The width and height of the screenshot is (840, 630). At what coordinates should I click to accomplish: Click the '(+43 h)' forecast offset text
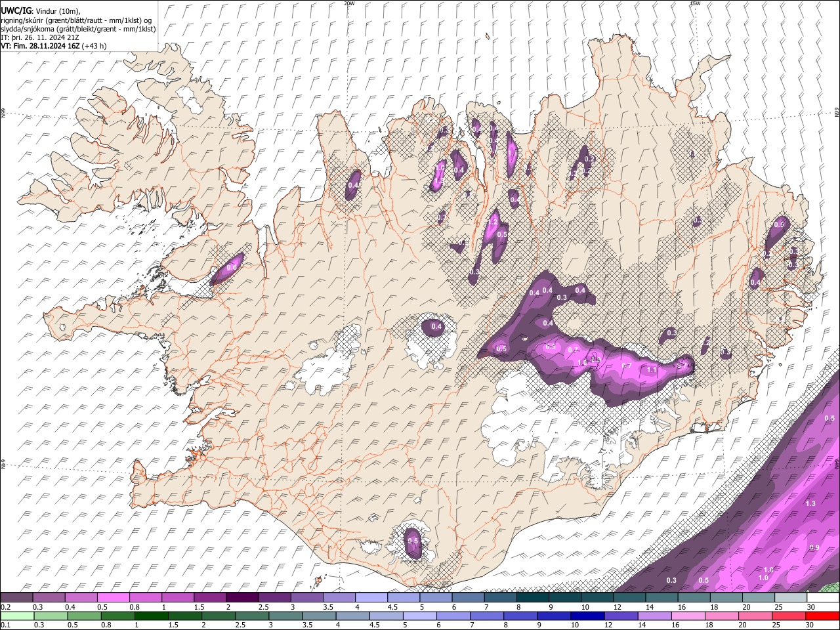tap(94, 46)
